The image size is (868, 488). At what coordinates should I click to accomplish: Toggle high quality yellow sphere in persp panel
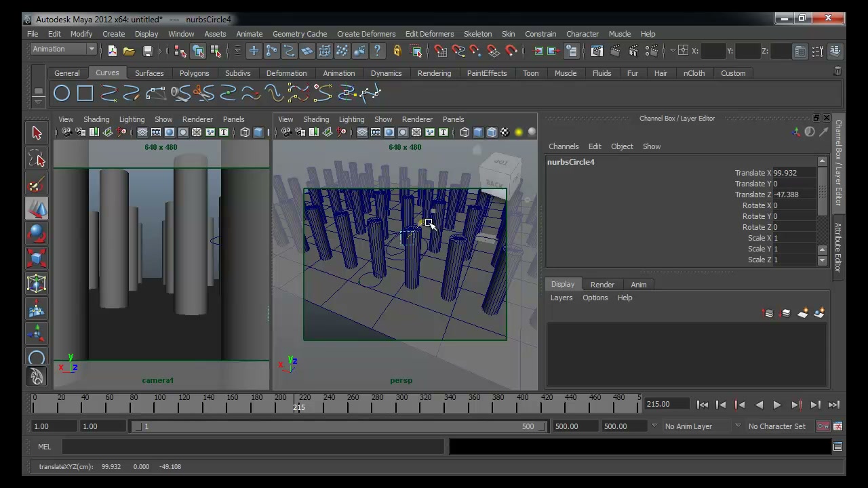coord(519,133)
